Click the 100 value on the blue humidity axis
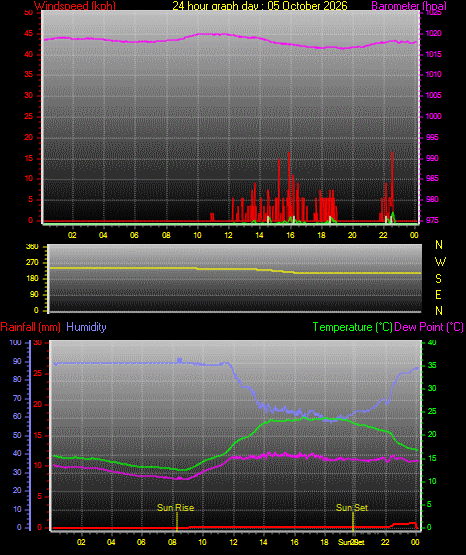 click(x=16, y=342)
